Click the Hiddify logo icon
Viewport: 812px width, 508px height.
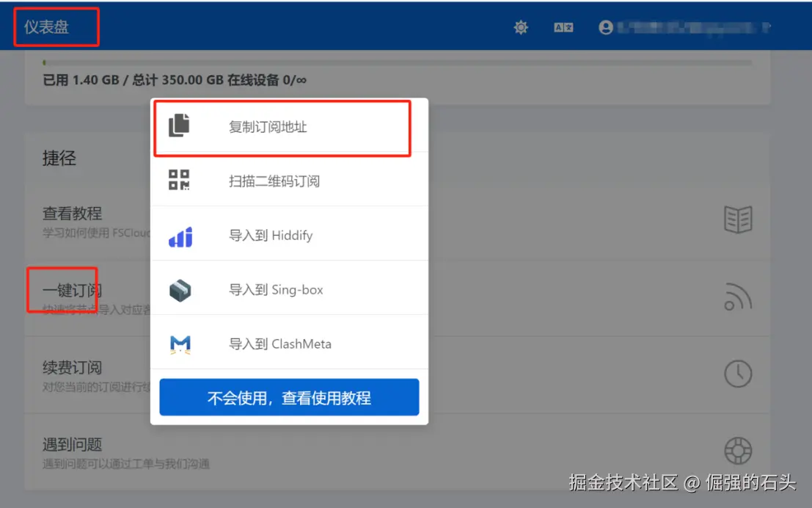180,237
